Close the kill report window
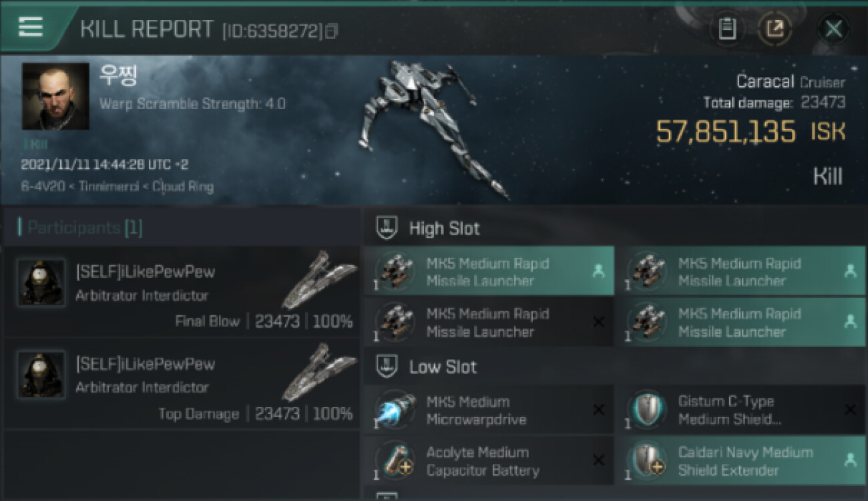This screenshot has width=868, height=501. point(833,29)
